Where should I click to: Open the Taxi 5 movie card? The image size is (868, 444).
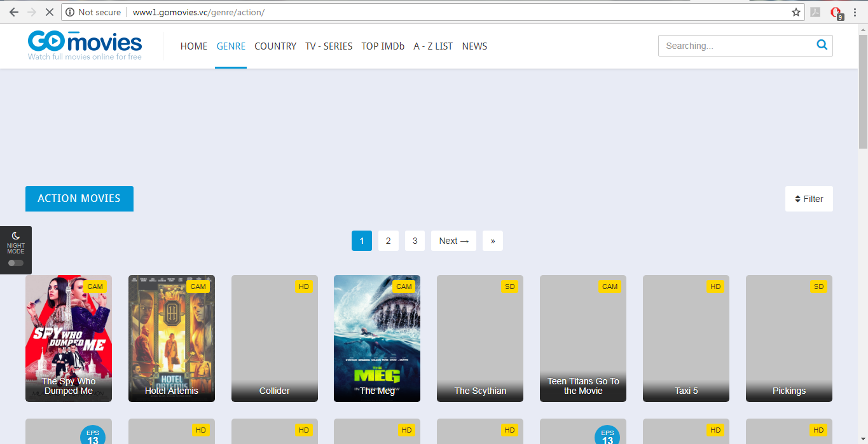(x=686, y=339)
